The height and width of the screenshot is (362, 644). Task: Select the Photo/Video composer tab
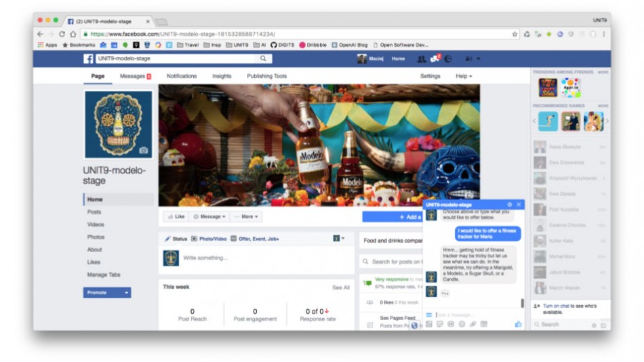(x=209, y=239)
